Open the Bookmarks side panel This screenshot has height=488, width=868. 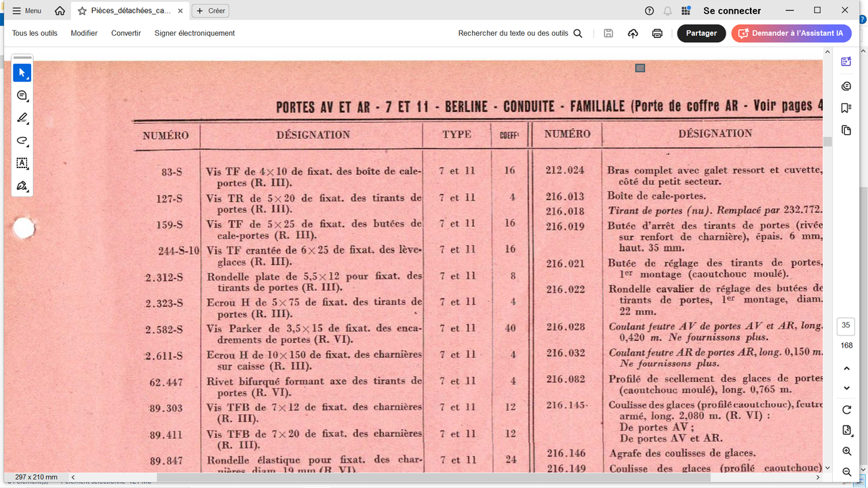click(x=846, y=108)
